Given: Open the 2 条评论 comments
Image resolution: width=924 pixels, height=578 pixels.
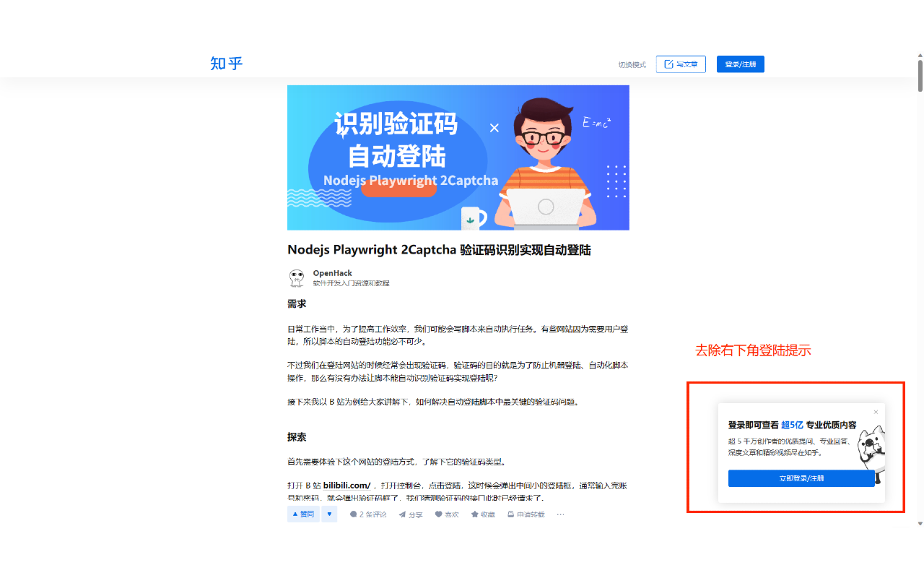Looking at the screenshot, I should click(x=368, y=514).
